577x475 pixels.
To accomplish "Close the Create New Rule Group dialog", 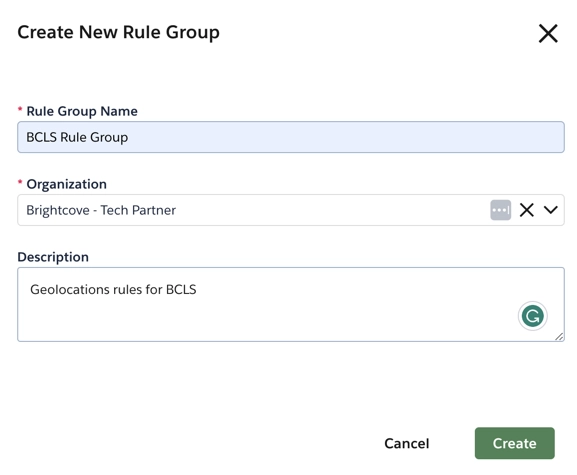I will coord(548,33).
